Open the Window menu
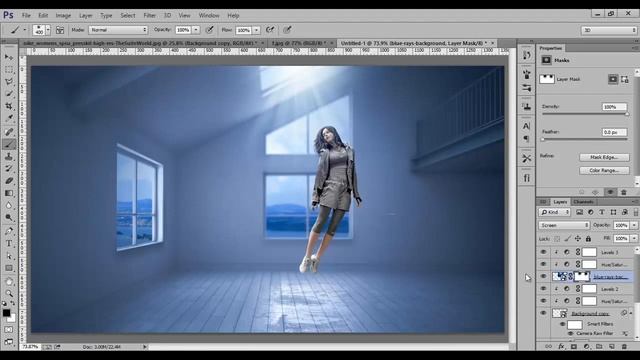This screenshot has height=360, width=640. coord(209,16)
